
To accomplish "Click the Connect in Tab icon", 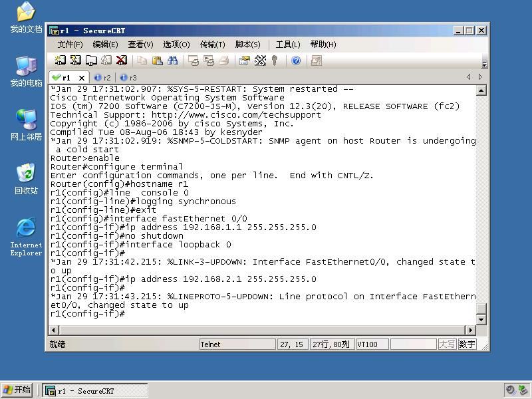I will (x=91, y=61).
